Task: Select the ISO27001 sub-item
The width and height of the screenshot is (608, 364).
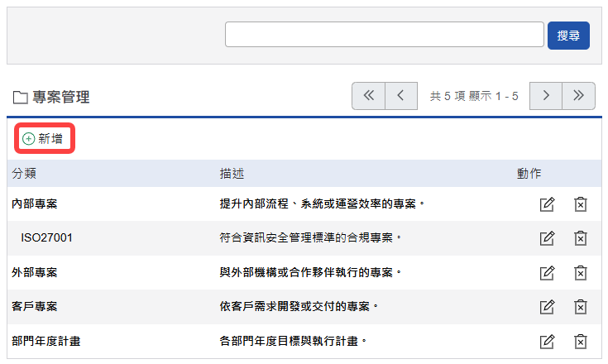Action: [46, 238]
